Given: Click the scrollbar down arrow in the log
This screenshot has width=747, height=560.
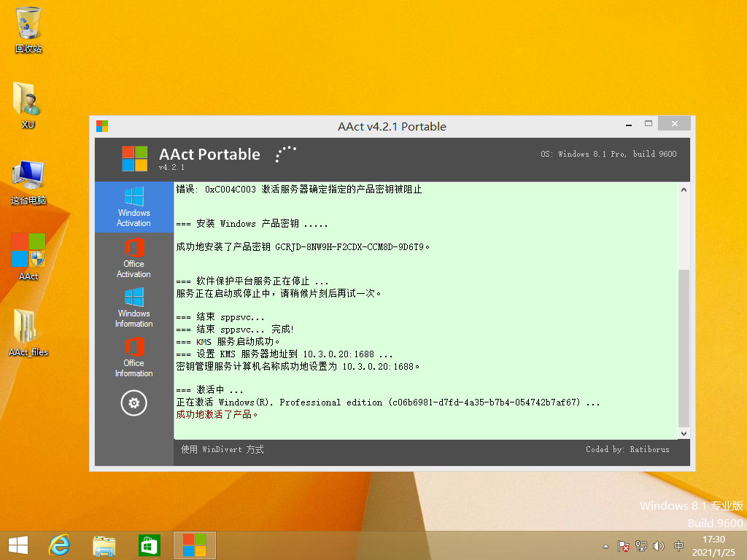Looking at the screenshot, I should point(683,432).
